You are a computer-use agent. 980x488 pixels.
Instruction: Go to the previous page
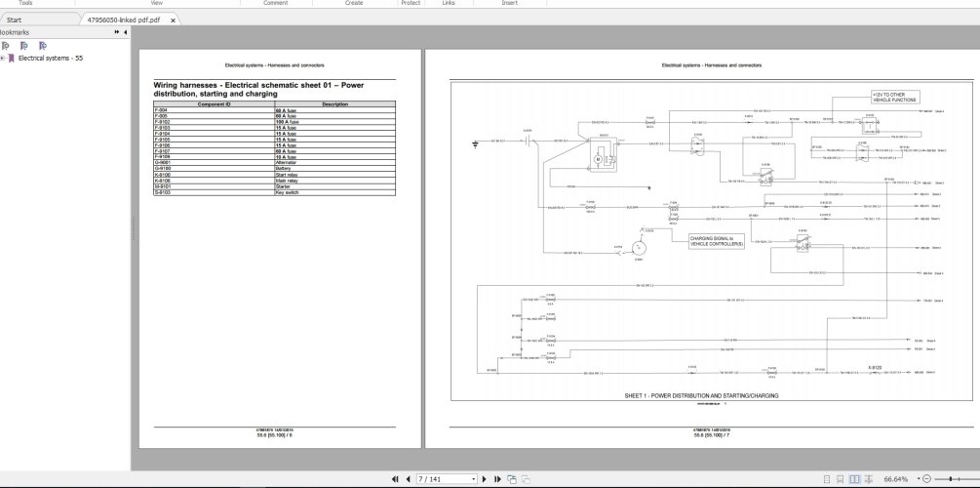[x=409, y=479]
